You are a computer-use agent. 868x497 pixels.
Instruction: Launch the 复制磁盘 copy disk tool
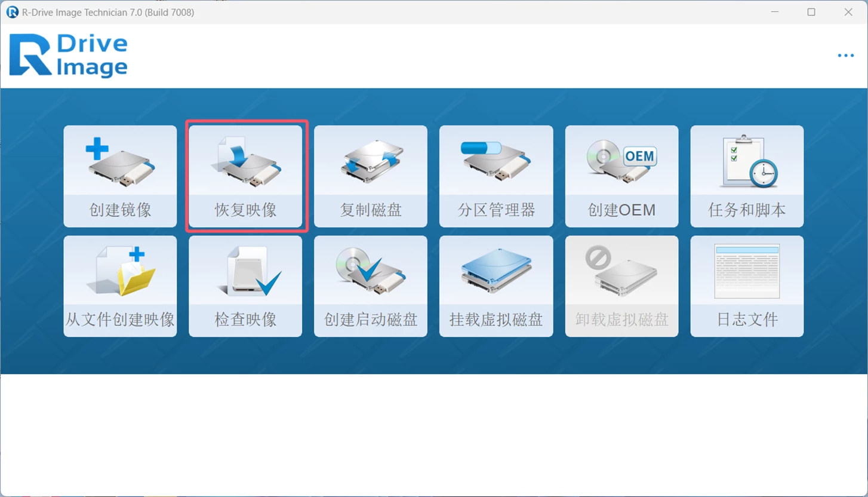pyautogui.click(x=371, y=176)
